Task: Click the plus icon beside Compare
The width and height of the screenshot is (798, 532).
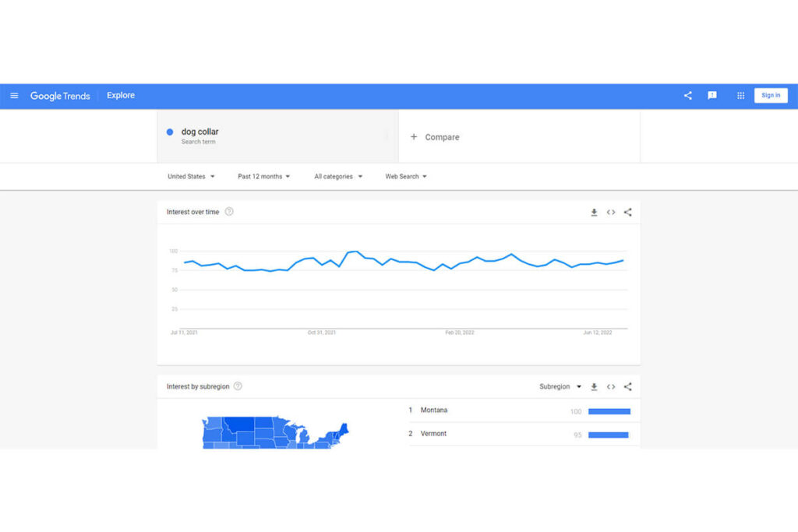Action: [414, 137]
